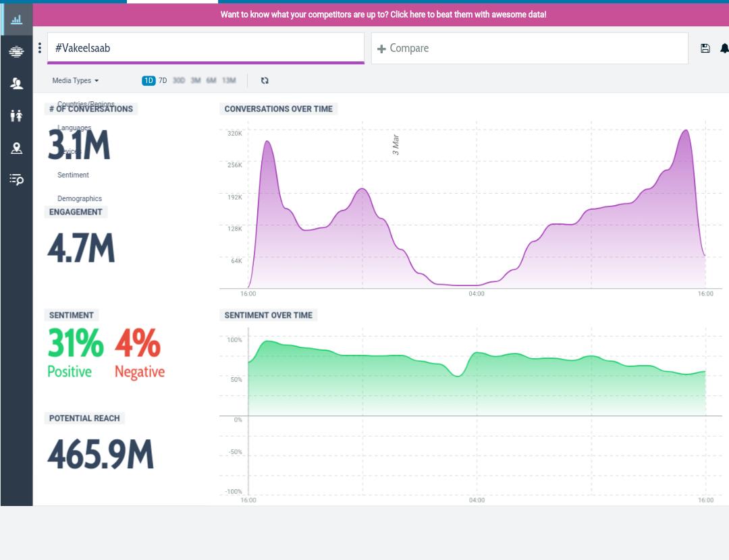Click the Compare input field
Viewport: 729px width, 560px height.
[x=530, y=49]
